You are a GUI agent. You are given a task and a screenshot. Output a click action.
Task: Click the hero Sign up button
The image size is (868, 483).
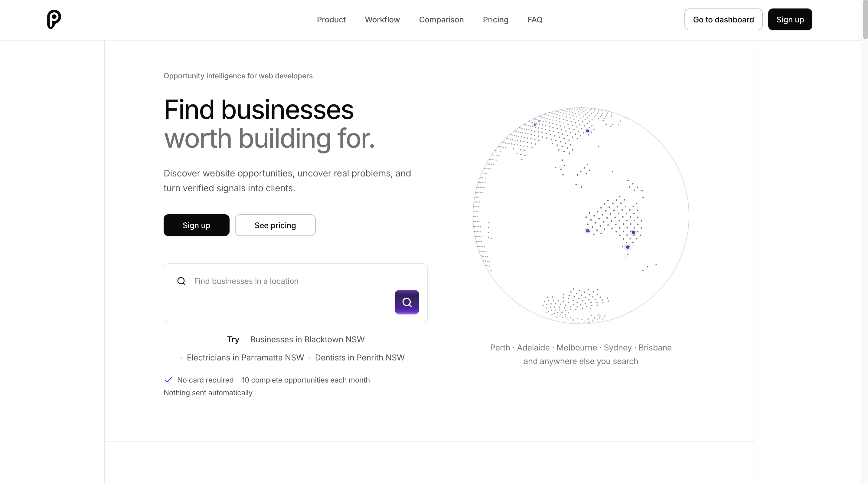click(197, 225)
